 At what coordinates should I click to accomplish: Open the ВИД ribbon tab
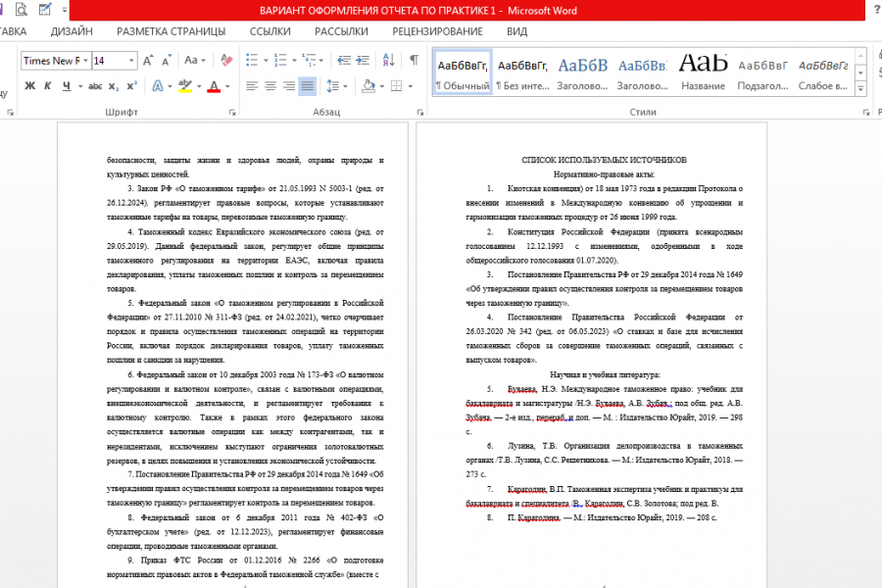[516, 31]
